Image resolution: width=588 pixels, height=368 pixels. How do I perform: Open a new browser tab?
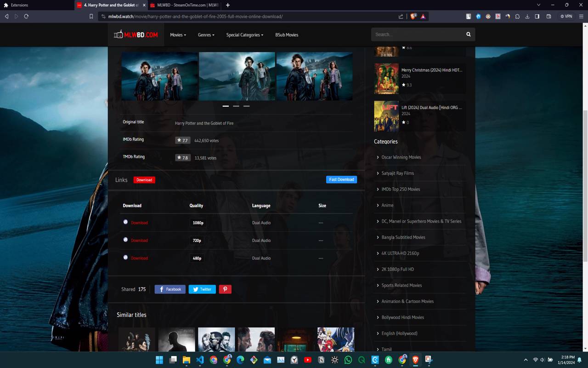(x=228, y=5)
